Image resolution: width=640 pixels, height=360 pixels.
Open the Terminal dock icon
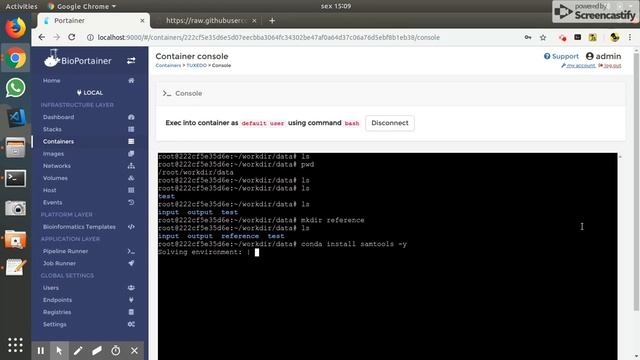(x=16, y=178)
